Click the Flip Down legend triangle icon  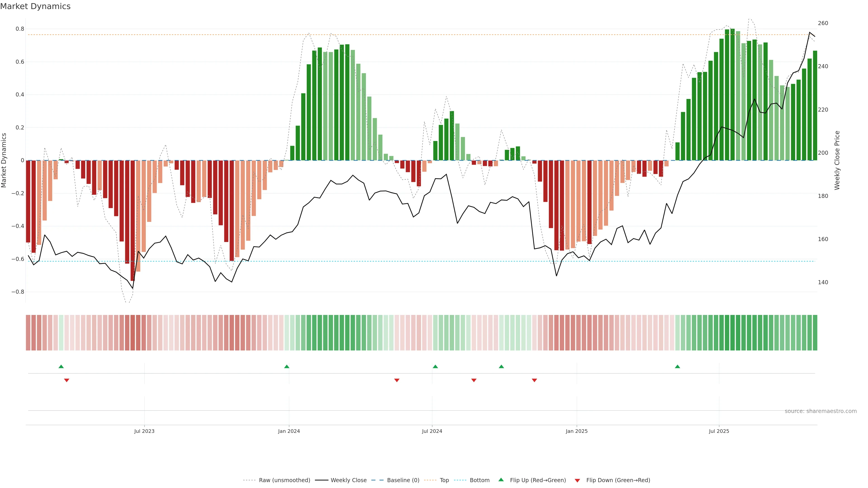[x=577, y=481]
